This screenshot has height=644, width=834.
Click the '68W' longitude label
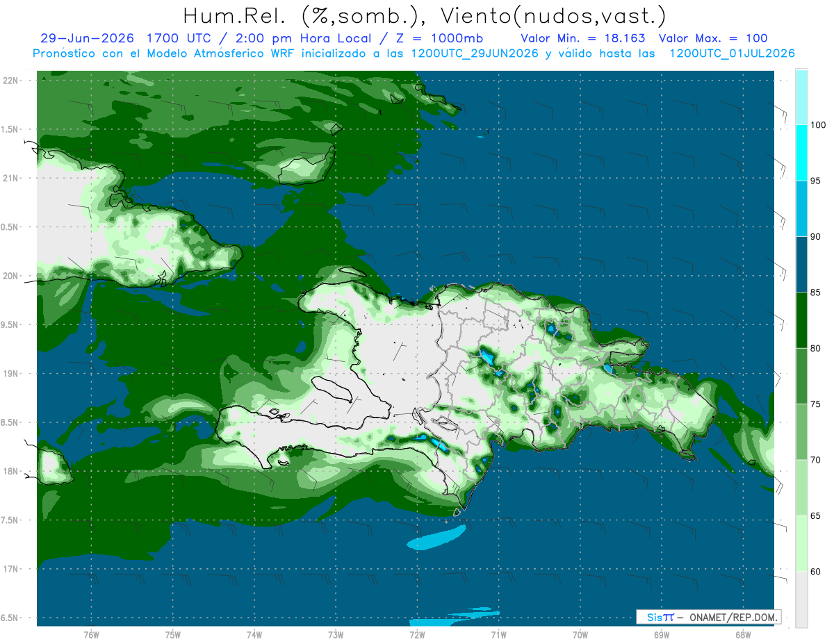point(743,635)
